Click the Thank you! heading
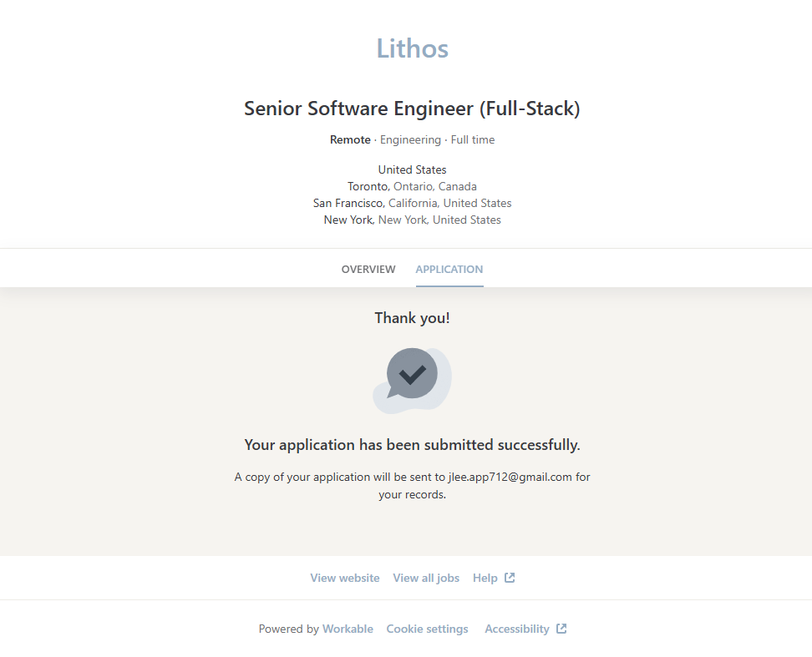Viewport: 812px width, 657px height. (412, 318)
